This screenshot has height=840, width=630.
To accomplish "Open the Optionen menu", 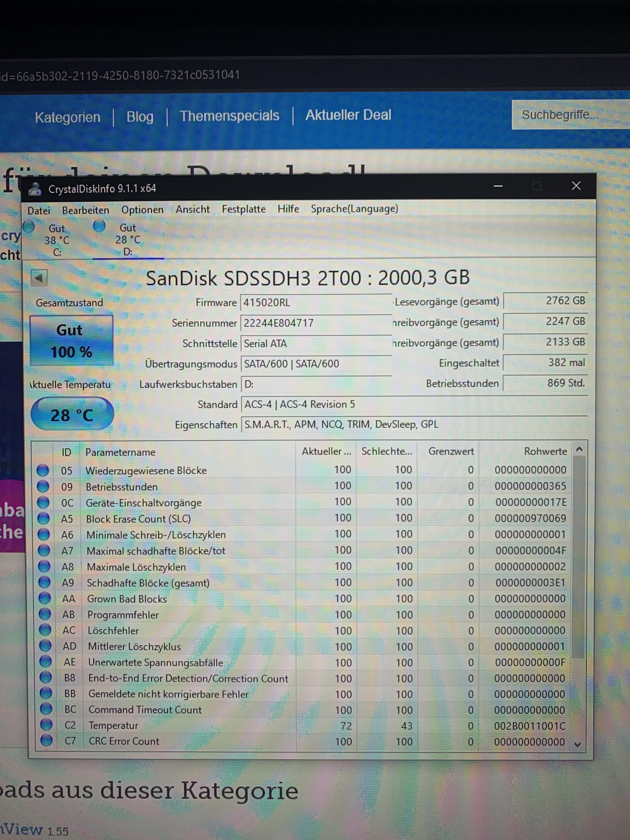I will (x=142, y=210).
